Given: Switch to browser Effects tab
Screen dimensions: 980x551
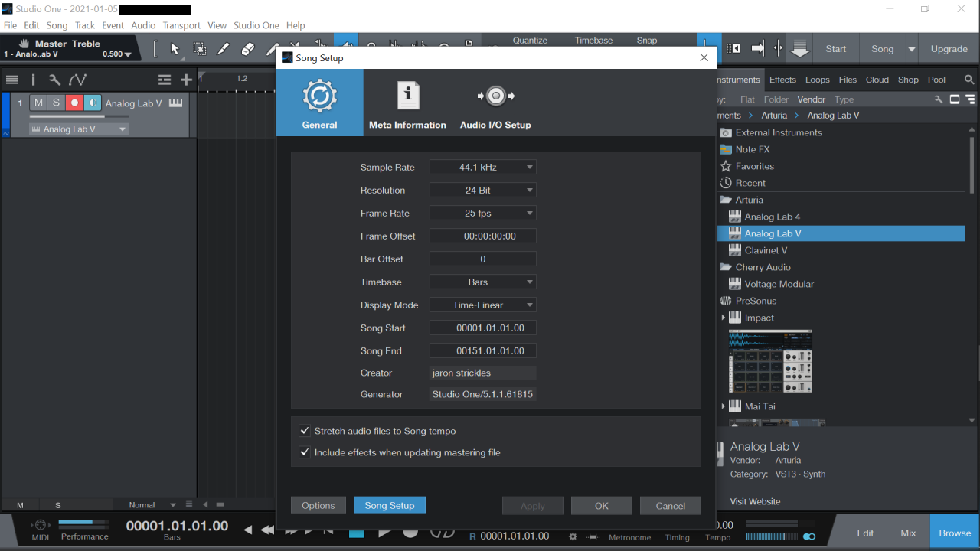Looking at the screenshot, I should tap(782, 80).
